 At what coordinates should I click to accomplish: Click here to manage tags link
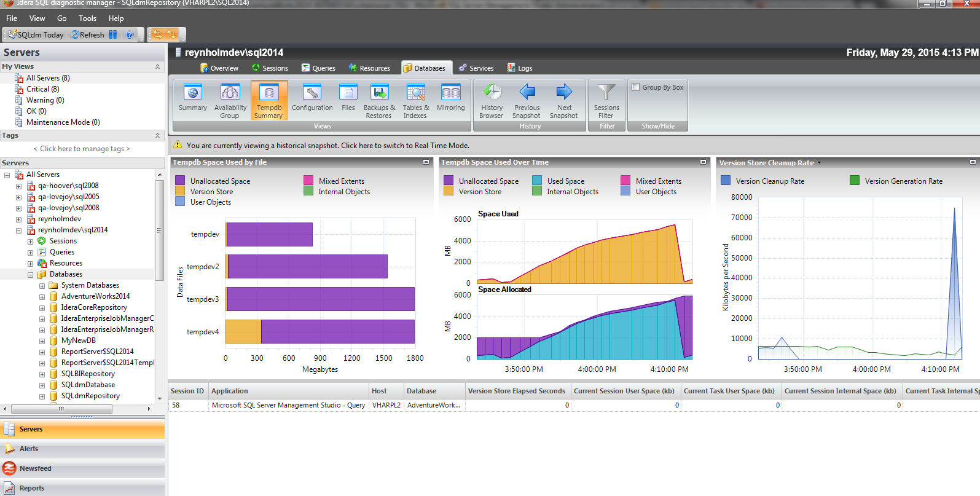tap(82, 149)
